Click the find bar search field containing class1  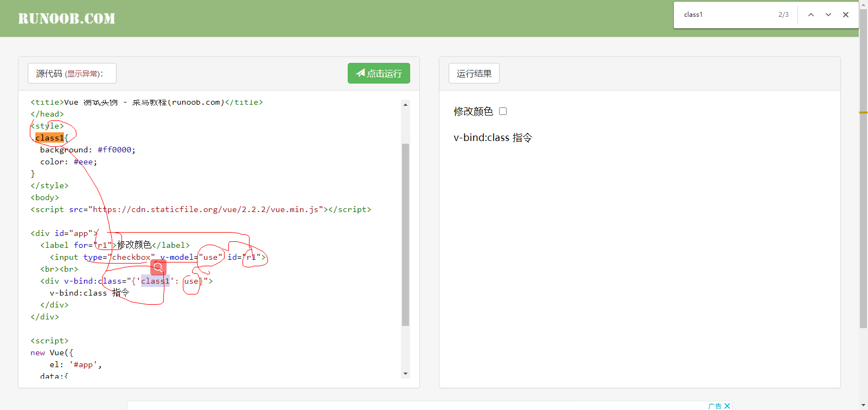tap(727, 15)
